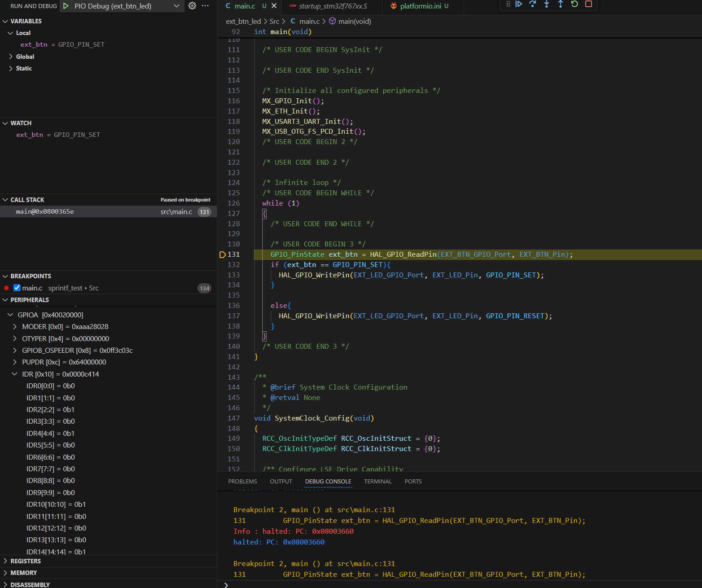Click the main(void) symbol icon in breadcrumb

pos(333,21)
